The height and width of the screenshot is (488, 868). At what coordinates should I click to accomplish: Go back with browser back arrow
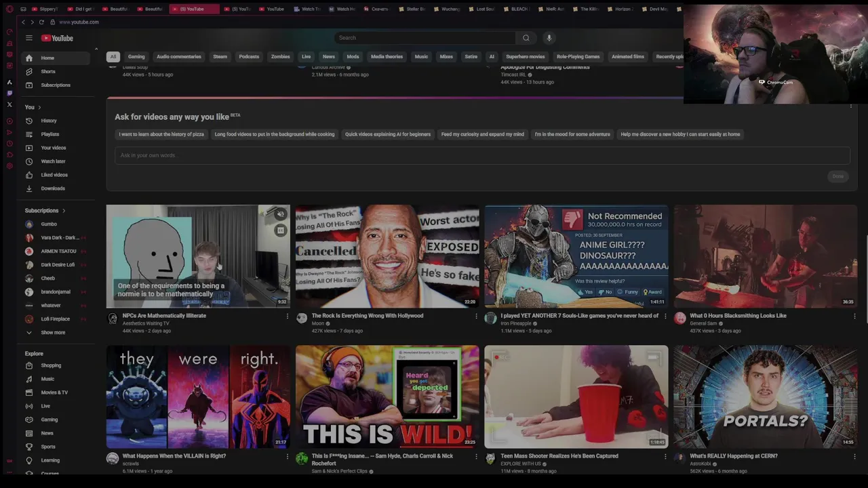pyautogui.click(x=23, y=22)
